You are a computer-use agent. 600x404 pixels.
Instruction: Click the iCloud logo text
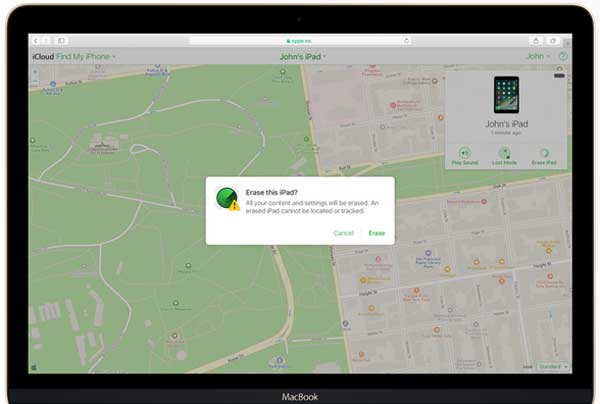coord(43,57)
